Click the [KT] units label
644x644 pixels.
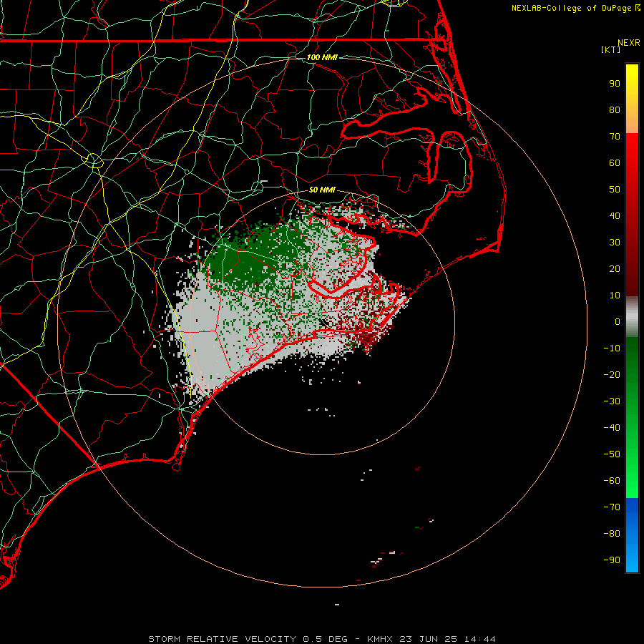click(x=611, y=49)
